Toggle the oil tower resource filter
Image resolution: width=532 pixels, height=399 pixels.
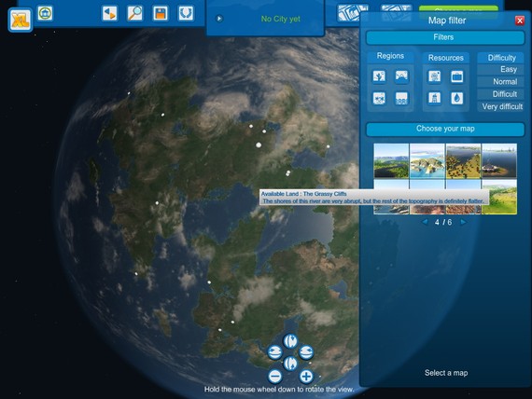pyautogui.click(x=434, y=98)
